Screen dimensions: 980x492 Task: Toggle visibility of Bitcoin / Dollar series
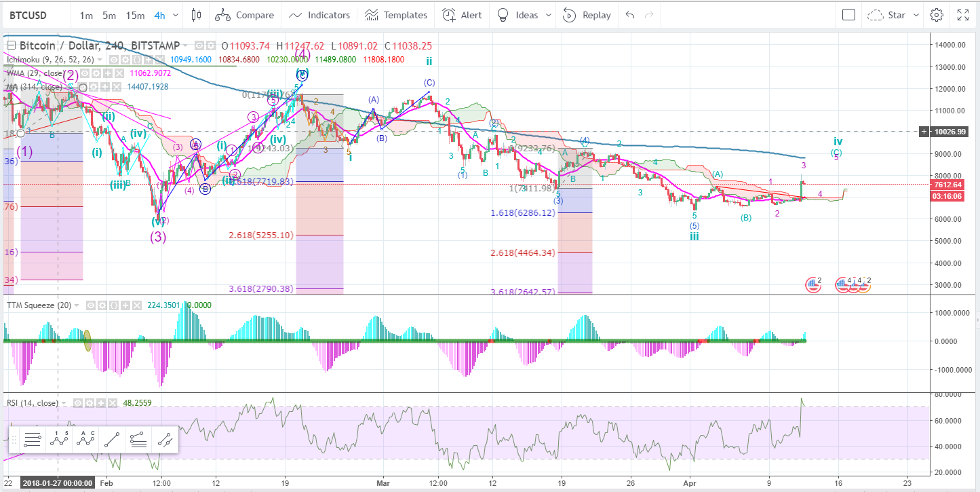click(x=199, y=45)
